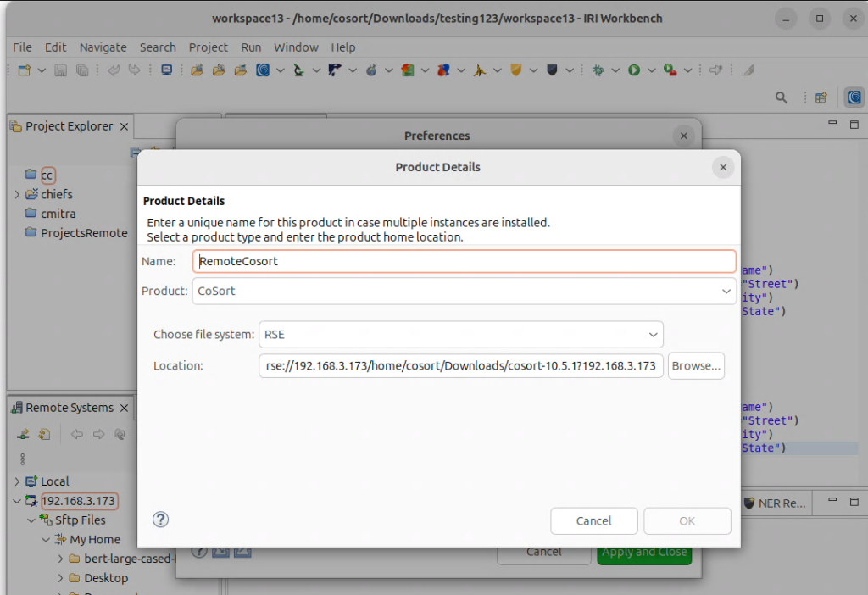Viewport: 868px width, 595px height.
Task: Click the New wizard toolbar icon
Action: coord(25,70)
